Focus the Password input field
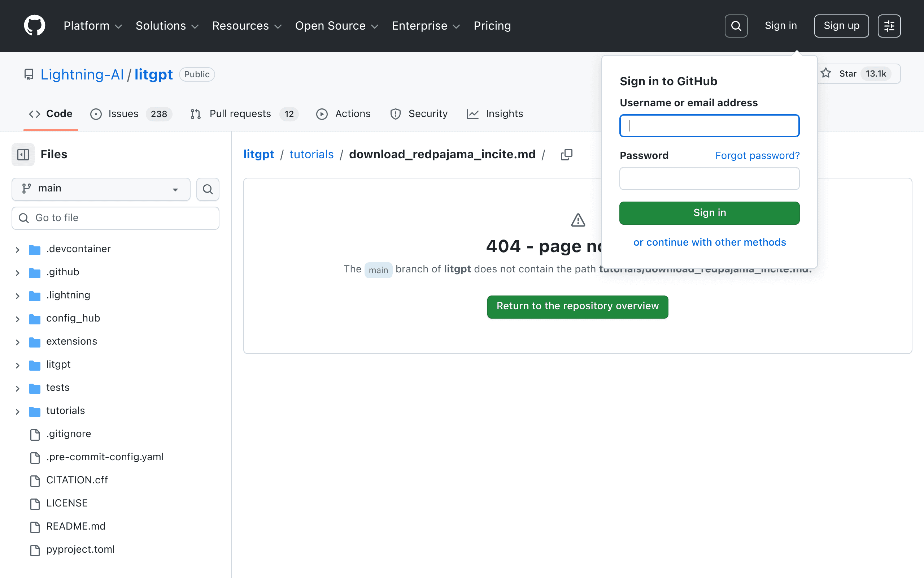This screenshot has width=924, height=578. pyautogui.click(x=709, y=178)
